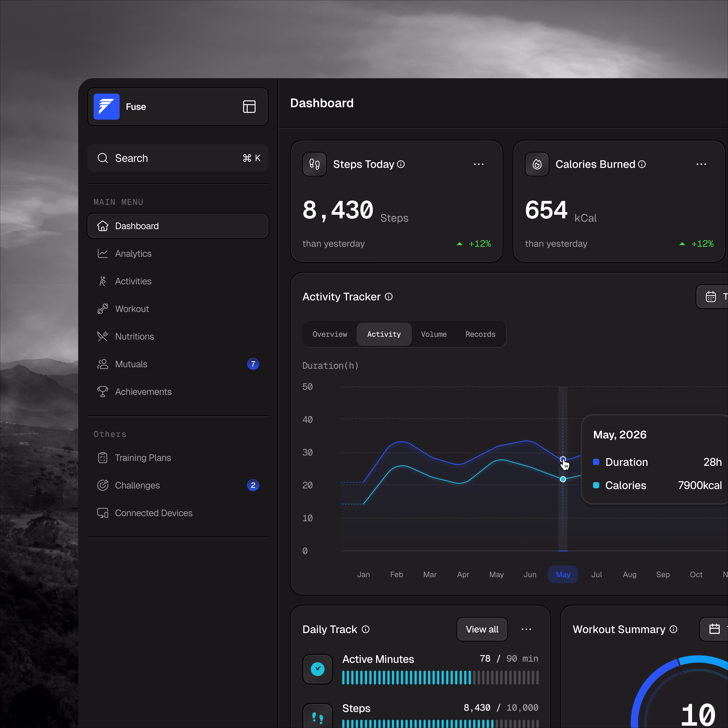Screen dimensions: 728x728
Task: Click the Fuse logo icon
Action: [x=107, y=107]
